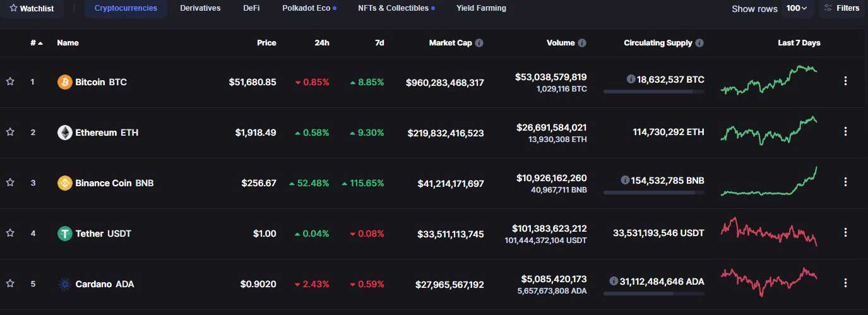
Task: Click Binance Coin supply progress bar
Action: (x=654, y=193)
